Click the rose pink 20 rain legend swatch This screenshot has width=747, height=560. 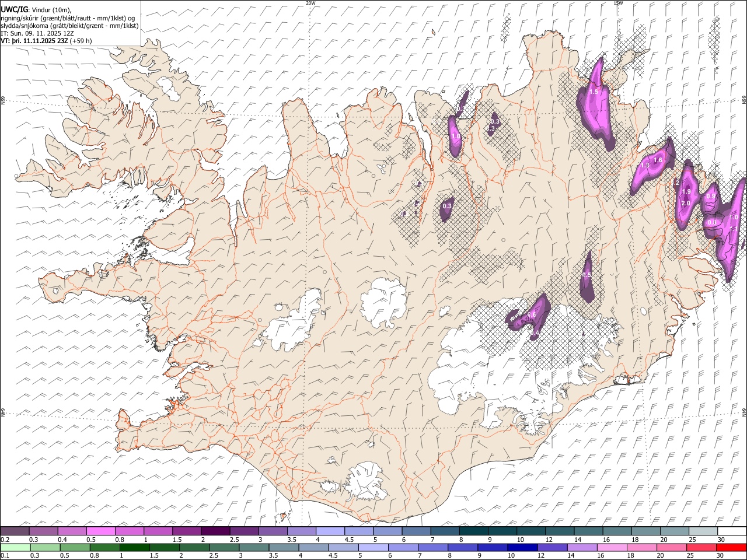[x=672, y=547]
